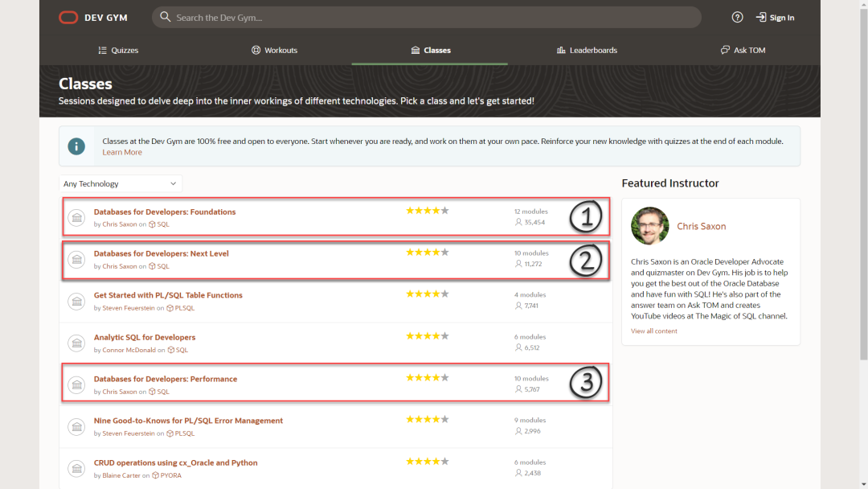Click View all content link
The image size is (868, 489).
(653, 331)
